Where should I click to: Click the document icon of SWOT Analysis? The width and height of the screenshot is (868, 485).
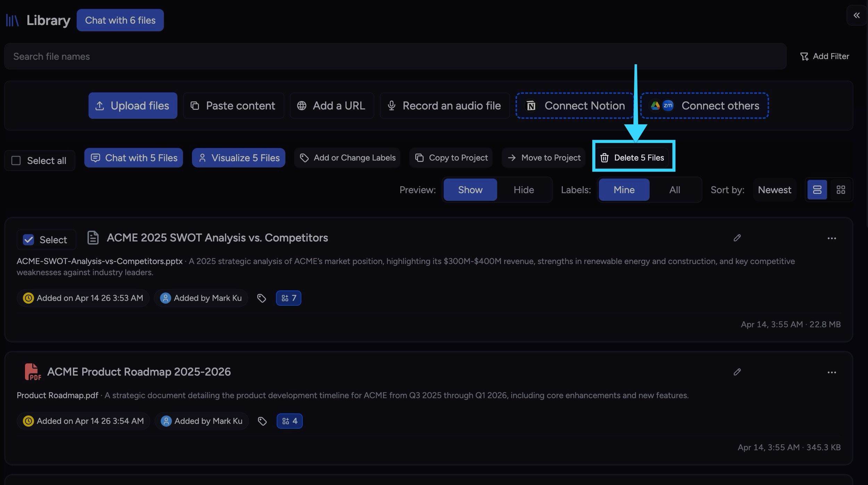(93, 238)
